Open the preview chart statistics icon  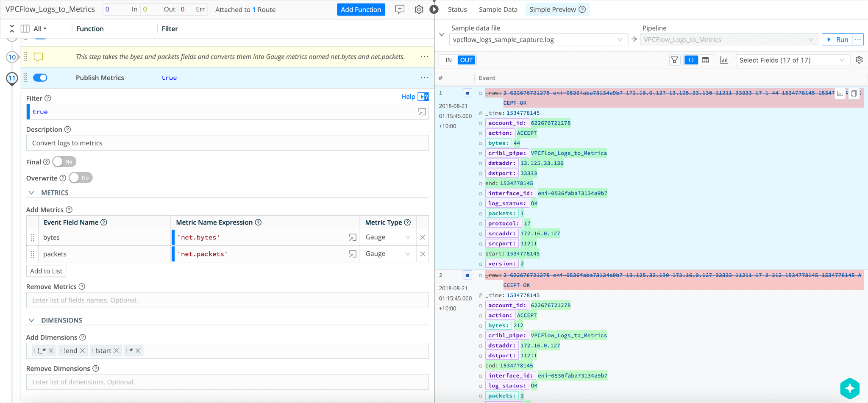pyautogui.click(x=724, y=60)
